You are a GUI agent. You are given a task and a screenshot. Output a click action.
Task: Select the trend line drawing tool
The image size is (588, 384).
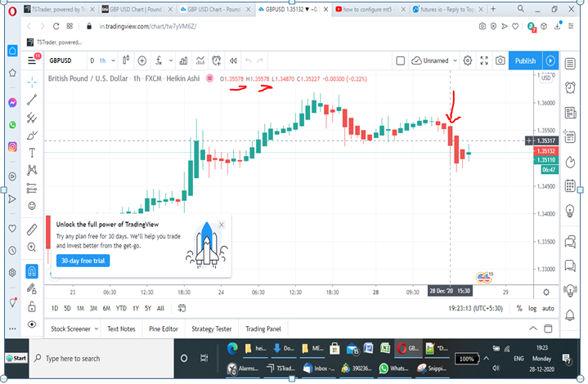(32, 100)
